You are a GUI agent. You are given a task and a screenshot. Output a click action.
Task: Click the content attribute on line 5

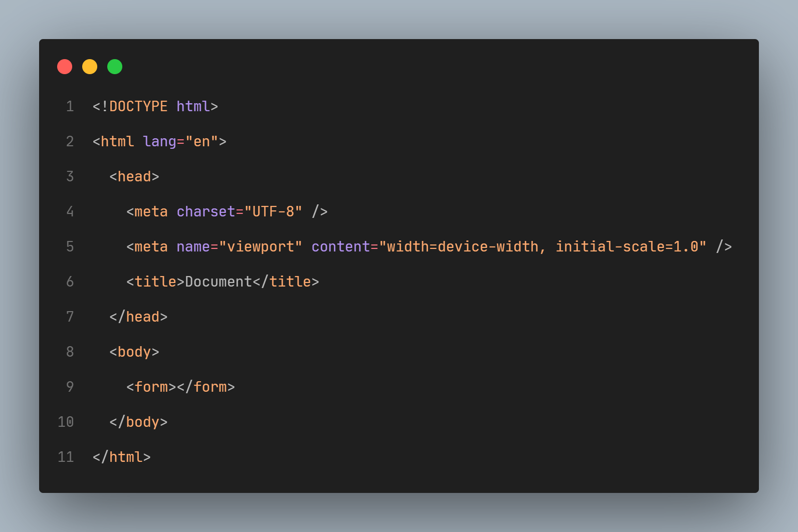coord(341,246)
